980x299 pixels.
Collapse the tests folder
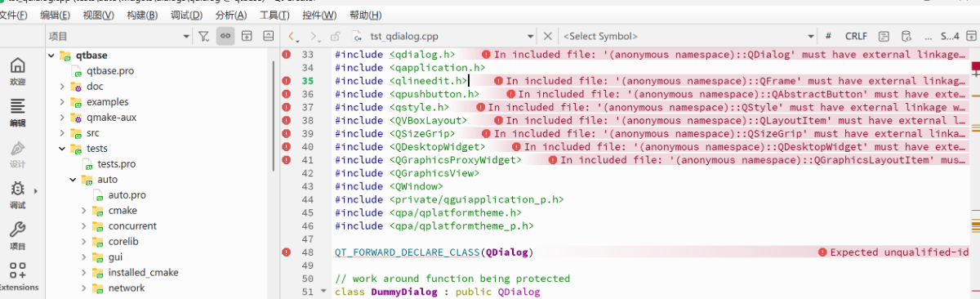(x=62, y=149)
